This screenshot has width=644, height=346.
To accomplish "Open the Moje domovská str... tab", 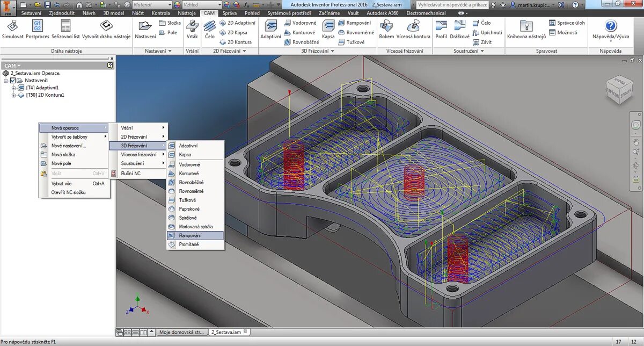I will (181, 332).
